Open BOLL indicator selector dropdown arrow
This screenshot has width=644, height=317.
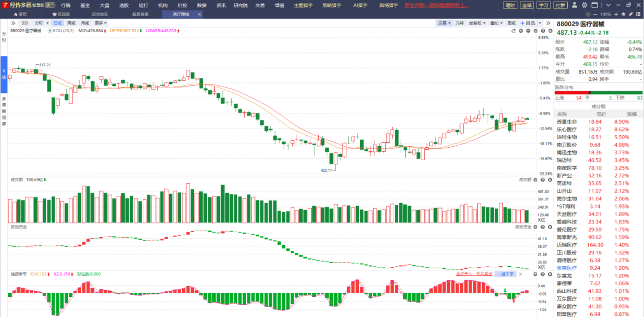pyautogui.click(x=50, y=31)
